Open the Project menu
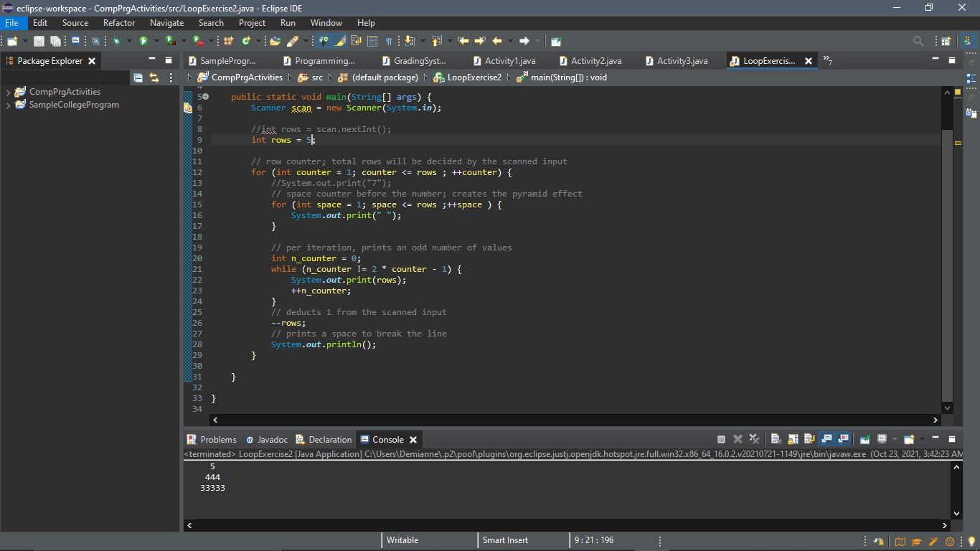Screen dimensions: 980x551 click(253, 23)
